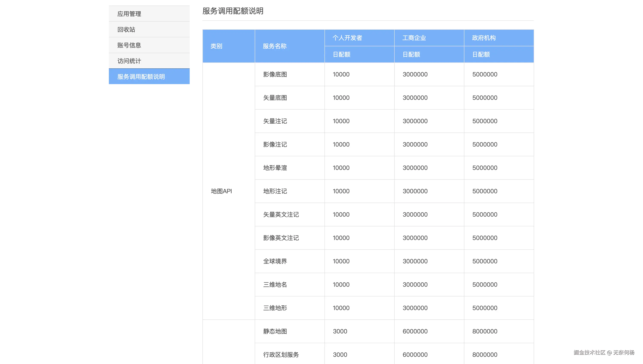Go to 账号信息 in the sidebar
Image resolution: width=643 pixels, height=364 pixels.
coord(129,45)
